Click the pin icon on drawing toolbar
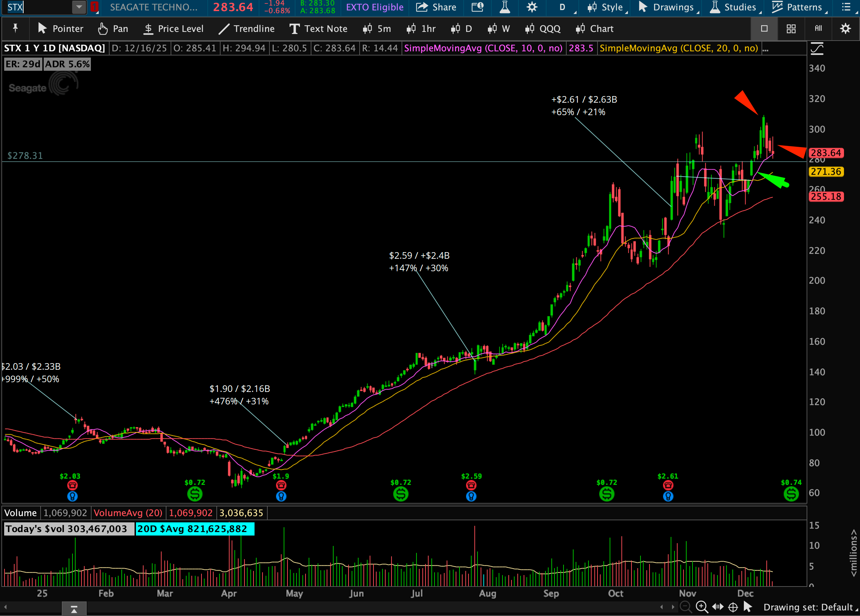The width and height of the screenshot is (860, 616). [x=15, y=28]
